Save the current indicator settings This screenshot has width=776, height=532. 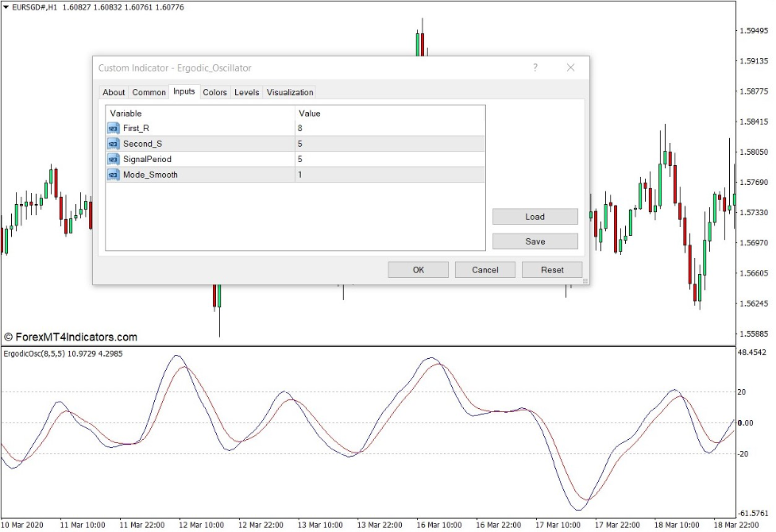click(x=535, y=241)
